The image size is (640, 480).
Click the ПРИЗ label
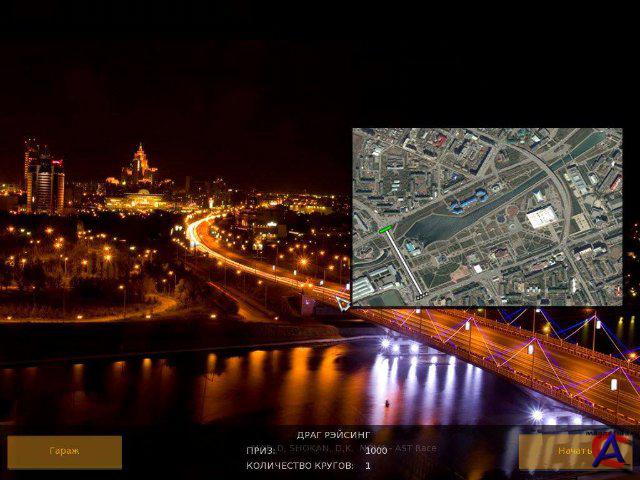[260, 451]
